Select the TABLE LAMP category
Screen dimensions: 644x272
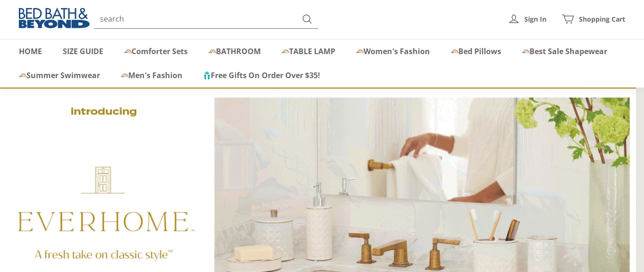tap(312, 51)
